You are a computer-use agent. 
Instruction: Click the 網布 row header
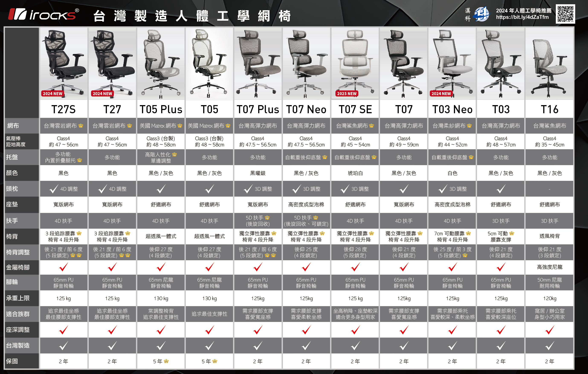[x=13, y=126]
